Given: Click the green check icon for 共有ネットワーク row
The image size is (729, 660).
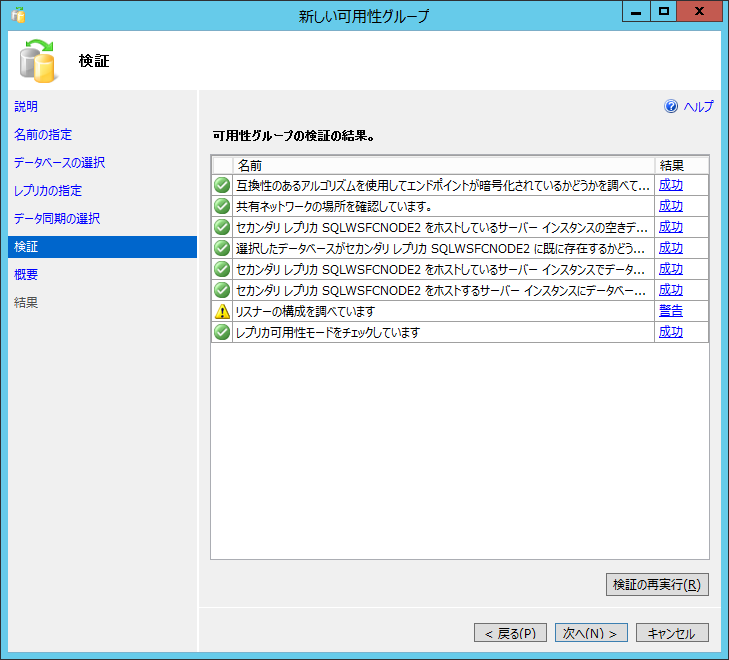Looking at the screenshot, I should pyautogui.click(x=222, y=206).
